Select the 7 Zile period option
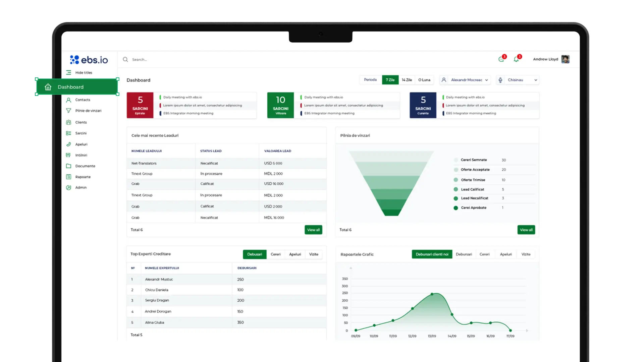 click(390, 80)
